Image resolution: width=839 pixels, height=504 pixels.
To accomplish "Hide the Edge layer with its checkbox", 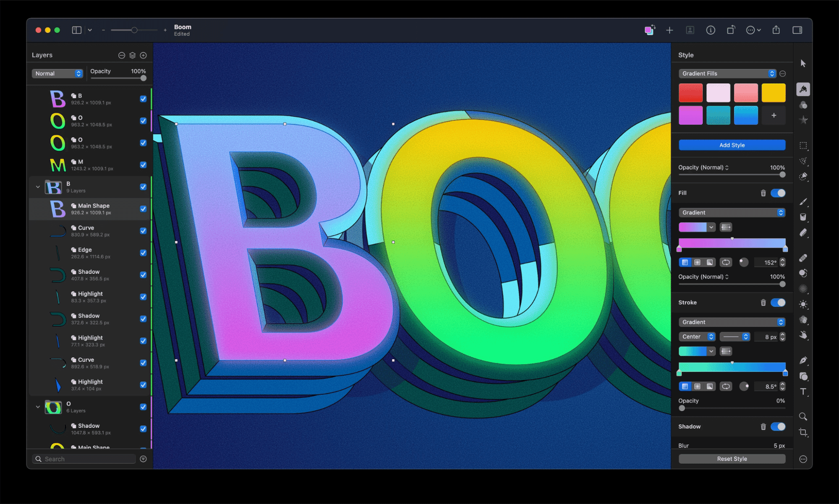I will point(143,253).
